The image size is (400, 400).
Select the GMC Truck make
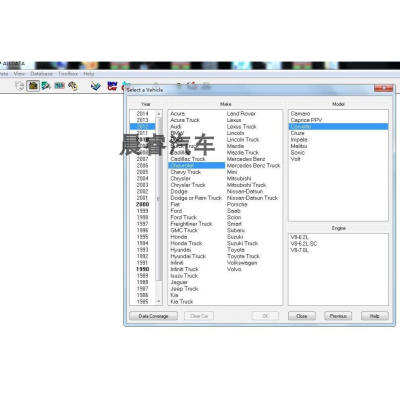184,230
